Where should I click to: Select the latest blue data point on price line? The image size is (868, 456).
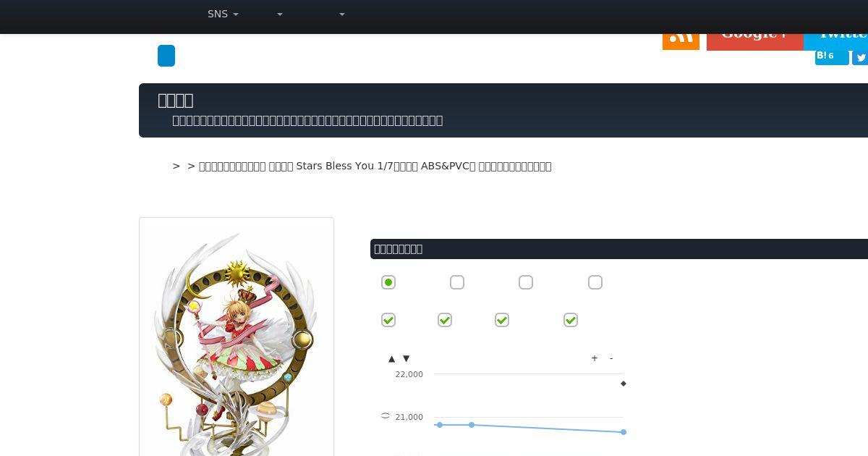pyautogui.click(x=624, y=432)
